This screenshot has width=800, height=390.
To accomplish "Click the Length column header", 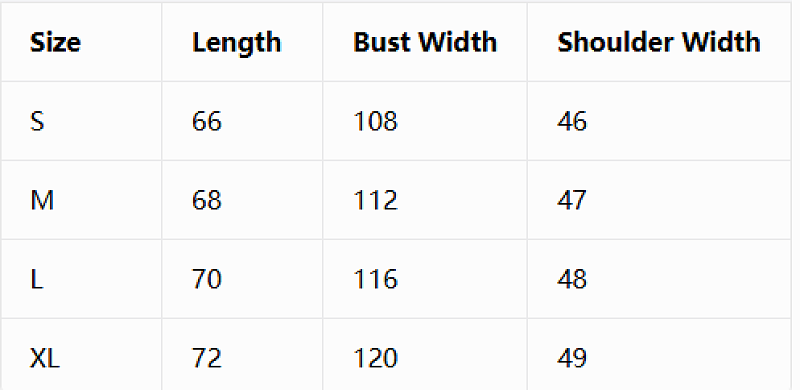I will pyautogui.click(x=237, y=43).
